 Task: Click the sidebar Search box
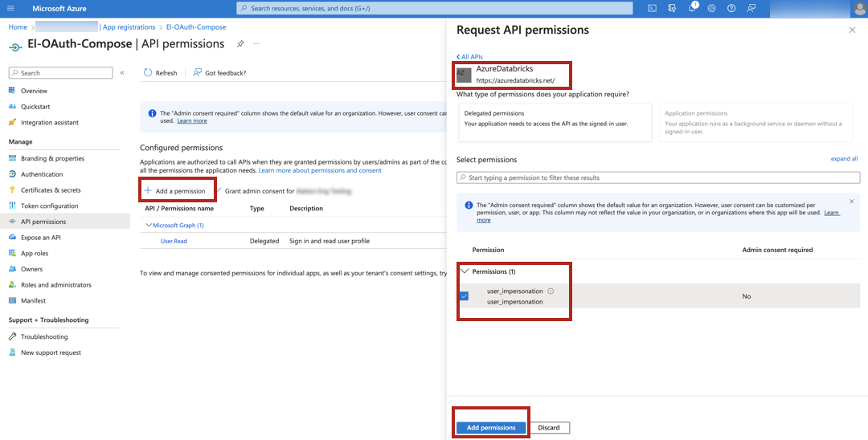(61, 72)
